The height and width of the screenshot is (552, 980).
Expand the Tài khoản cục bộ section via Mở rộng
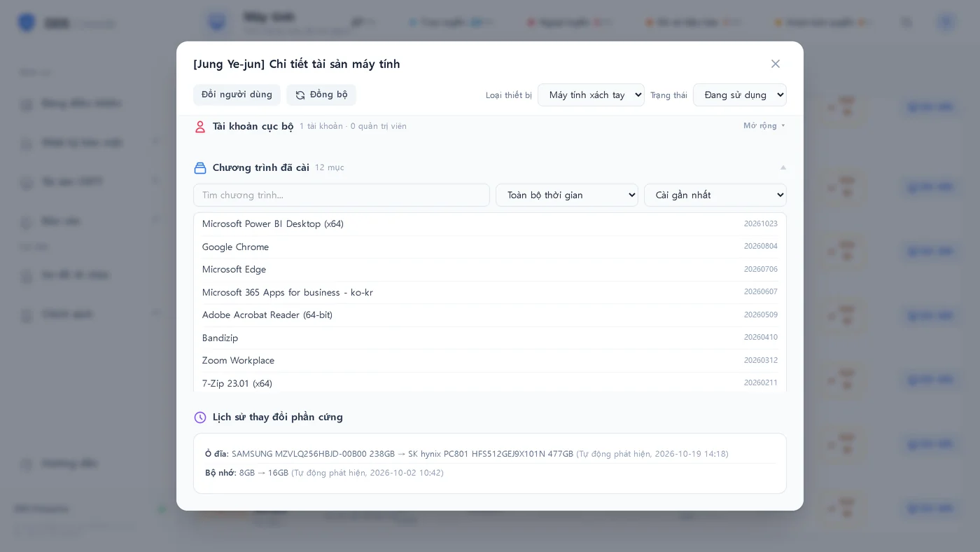tap(764, 126)
